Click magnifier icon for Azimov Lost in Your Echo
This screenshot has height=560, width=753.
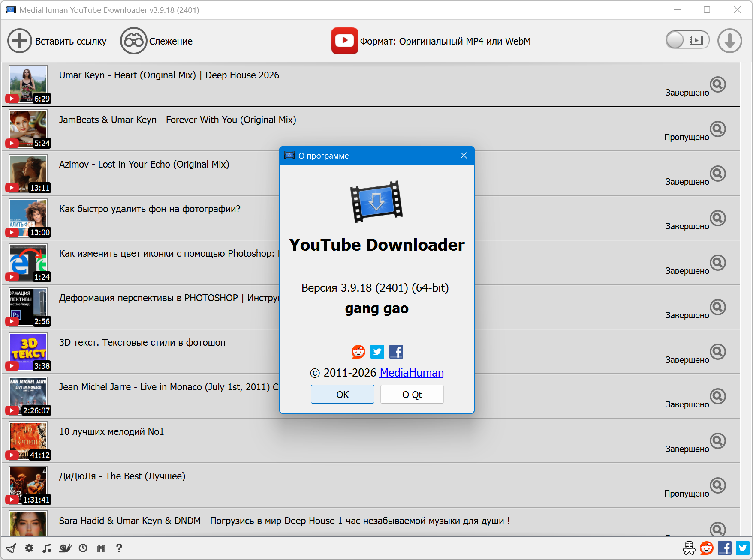(717, 174)
